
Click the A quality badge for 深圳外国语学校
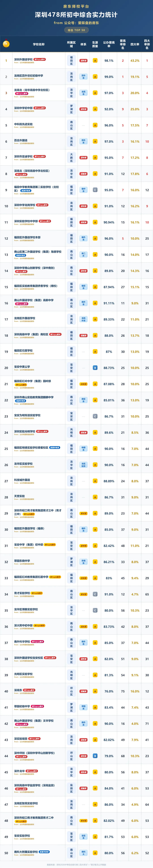coord(95,61)
